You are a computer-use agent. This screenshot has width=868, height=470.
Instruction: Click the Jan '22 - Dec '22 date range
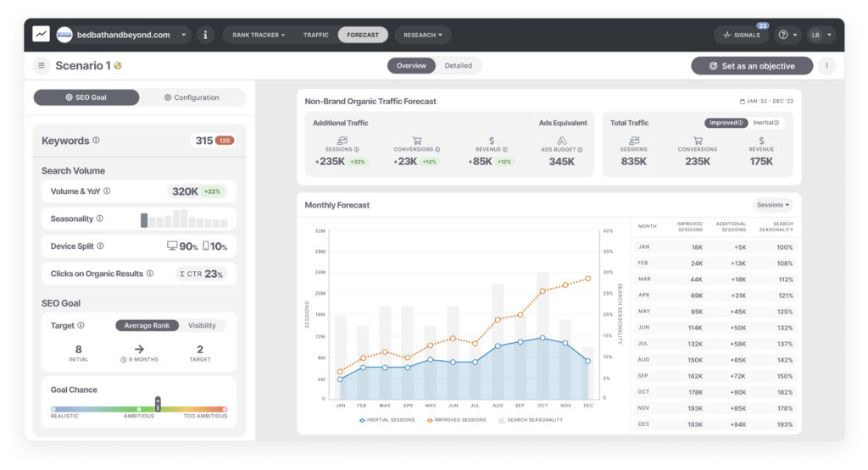pyautogui.click(x=766, y=101)
